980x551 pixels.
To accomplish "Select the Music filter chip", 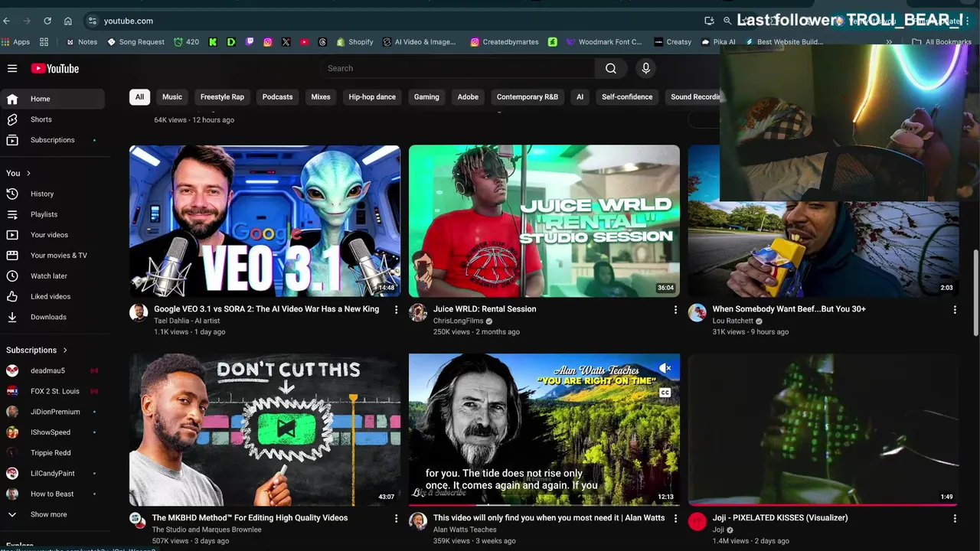I will 172,97.
